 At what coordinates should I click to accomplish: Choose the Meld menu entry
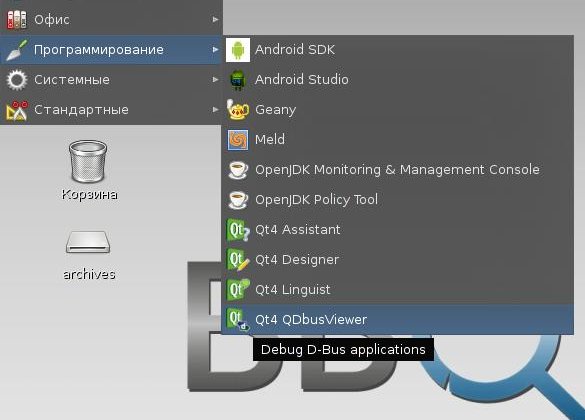tap(398, 140)
